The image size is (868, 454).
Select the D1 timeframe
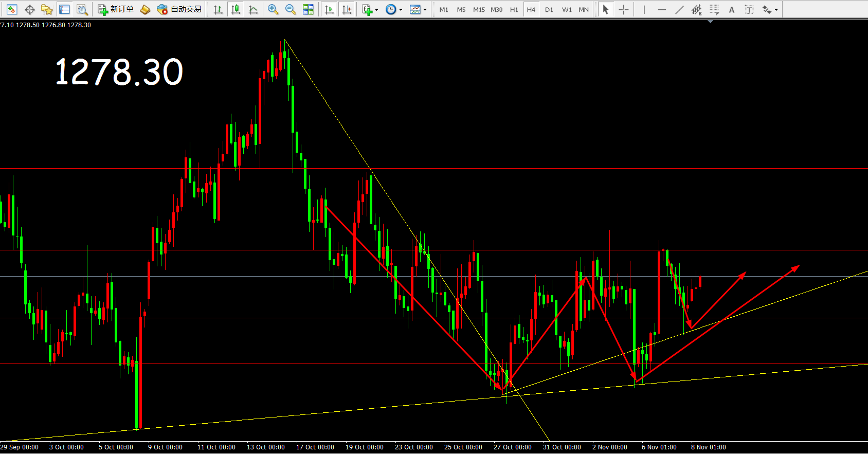(549, 9)
